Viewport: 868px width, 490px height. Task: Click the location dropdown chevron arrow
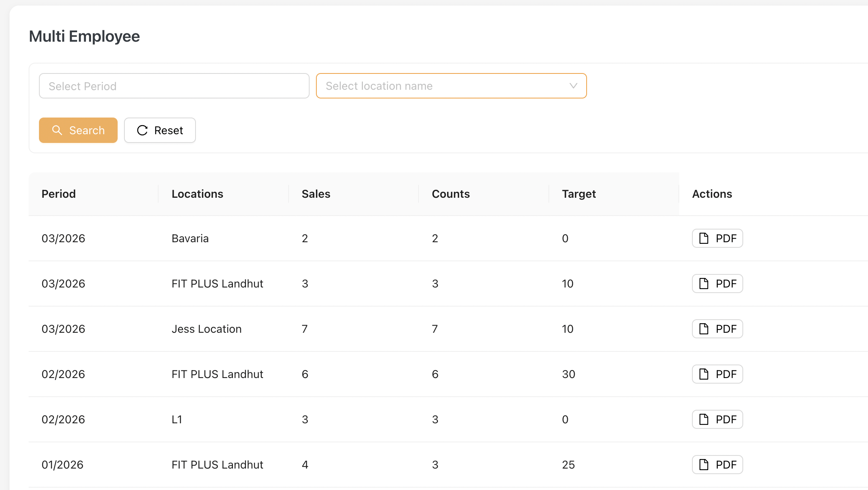point(573,86)
